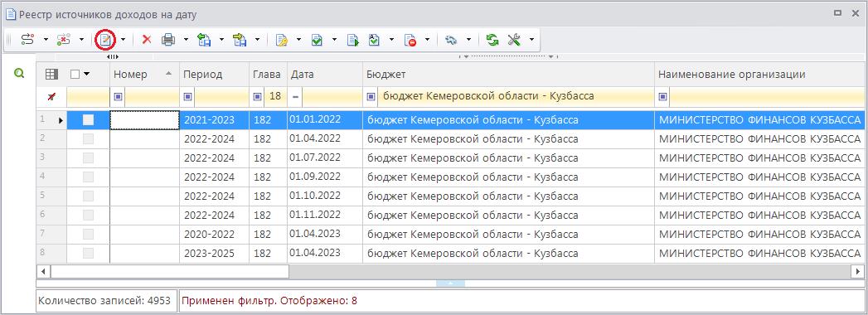Click the horizontal scrollbar thumb
The width and height of the screenshot is (868, 315).
(170, 272)
